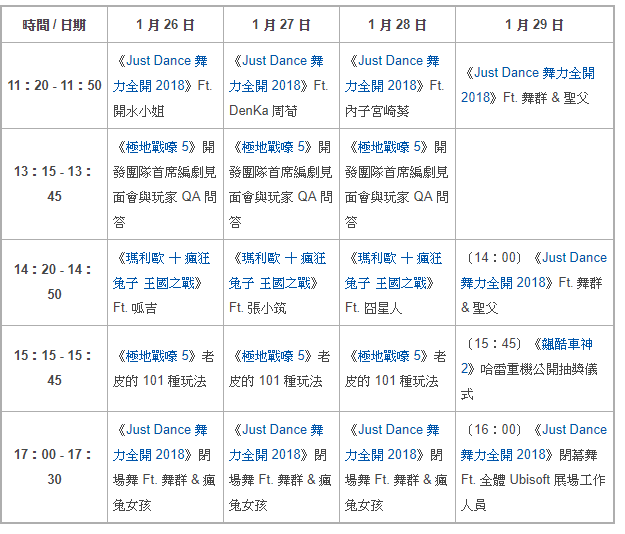Click the text Ft. 張小筑
Screen dimensions: 625x534
(x=257, y=308)
